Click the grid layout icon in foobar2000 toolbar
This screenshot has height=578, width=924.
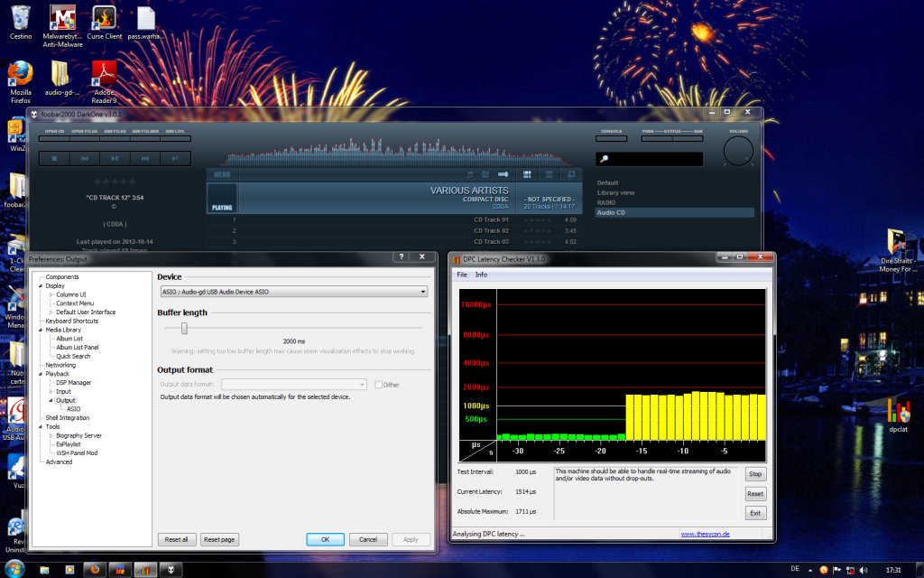[527, 174]
